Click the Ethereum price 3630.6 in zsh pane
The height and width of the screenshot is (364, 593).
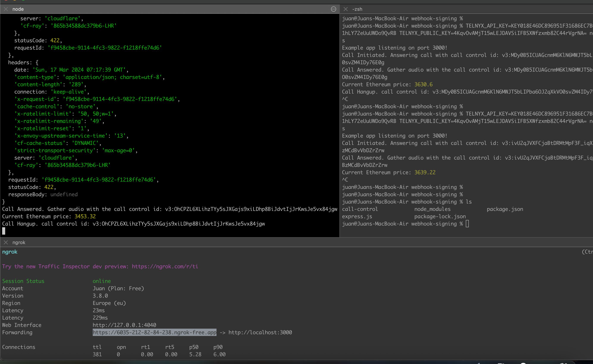(423, 85)
